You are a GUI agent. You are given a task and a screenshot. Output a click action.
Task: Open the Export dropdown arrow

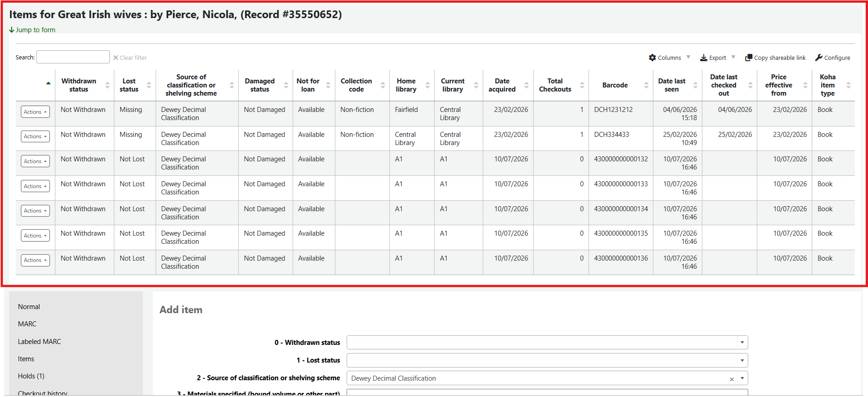coord(733,57)
